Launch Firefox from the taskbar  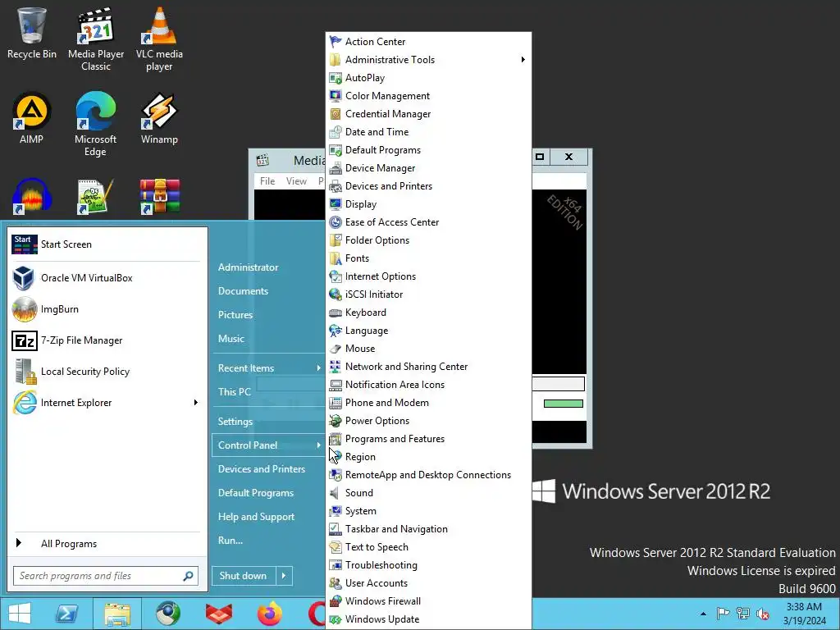click(x=269, y=614)
